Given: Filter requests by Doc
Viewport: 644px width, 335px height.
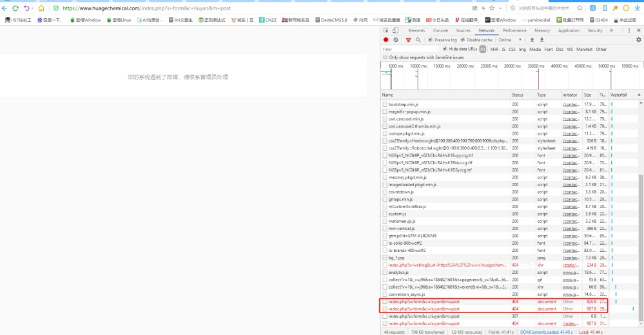Looking at the screenshot, I should 560,49.
